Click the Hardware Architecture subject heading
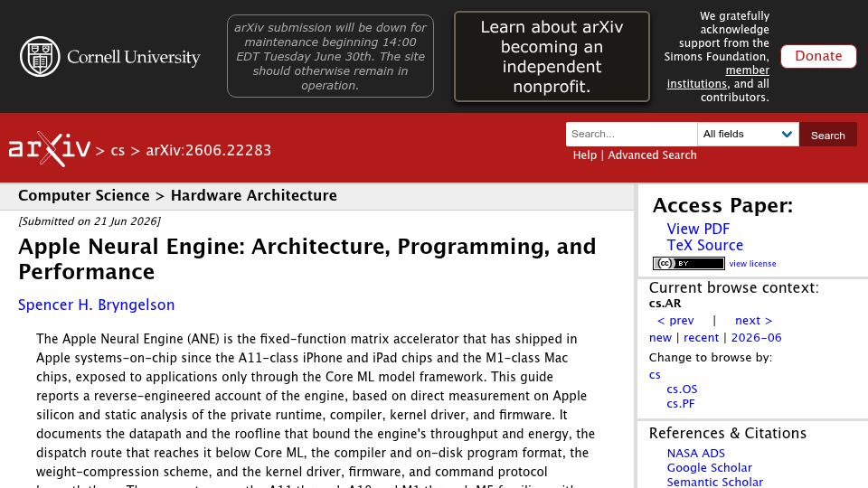Screen dimensions: 868x488 (253, 195)
